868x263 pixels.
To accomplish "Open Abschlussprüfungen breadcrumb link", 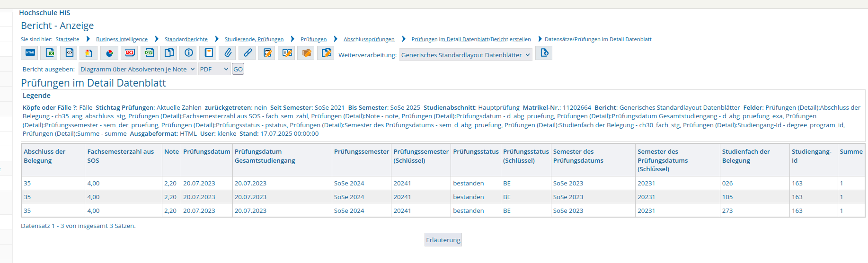I will tap(369, 39).
